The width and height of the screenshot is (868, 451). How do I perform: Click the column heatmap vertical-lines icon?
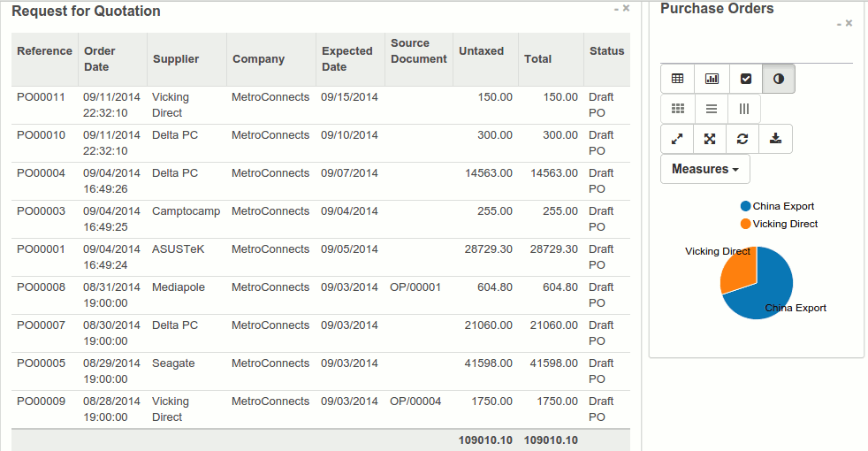click(x=744, y=109)
